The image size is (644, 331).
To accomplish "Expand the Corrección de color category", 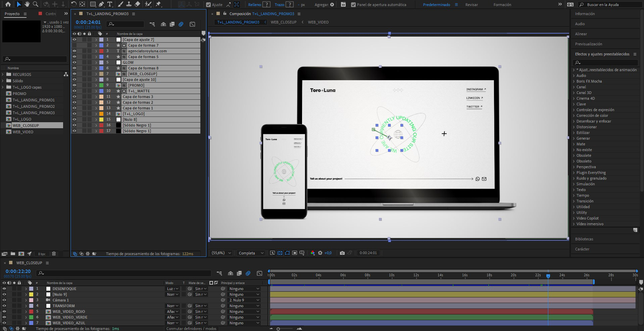I will (x=574, y=115).
